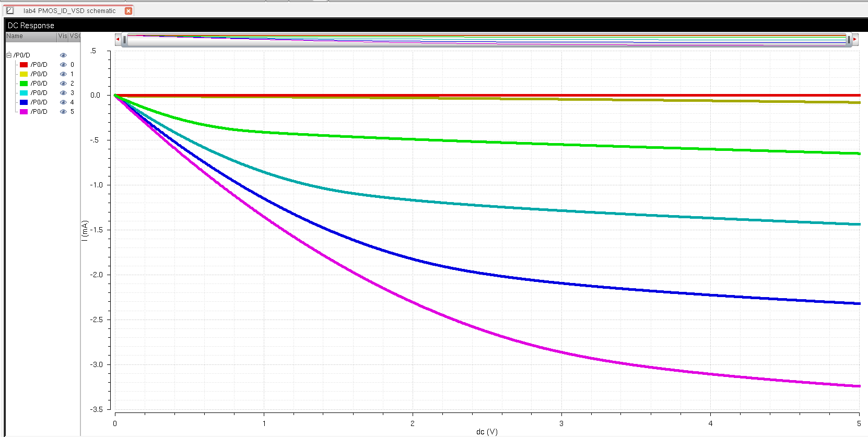Screen dimensions: 868x437
Task: Click the VSG value 0 cell
Action: pos(72,65)
